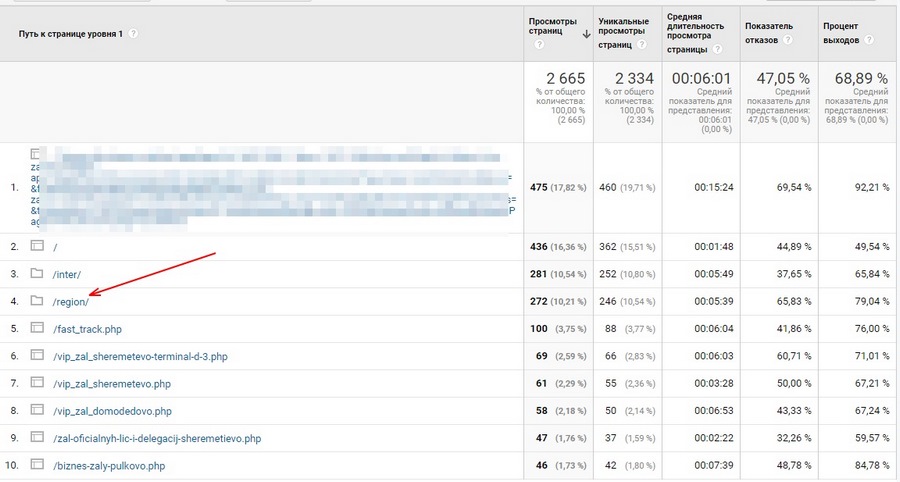
Task: Click total exit rate 68,89 %
Action: coord(861,78)
